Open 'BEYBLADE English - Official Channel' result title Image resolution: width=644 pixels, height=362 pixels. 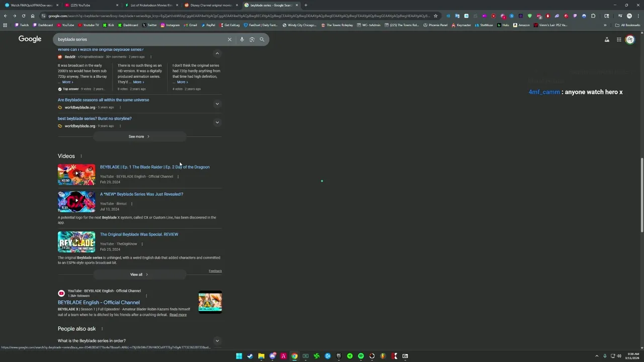99,303
